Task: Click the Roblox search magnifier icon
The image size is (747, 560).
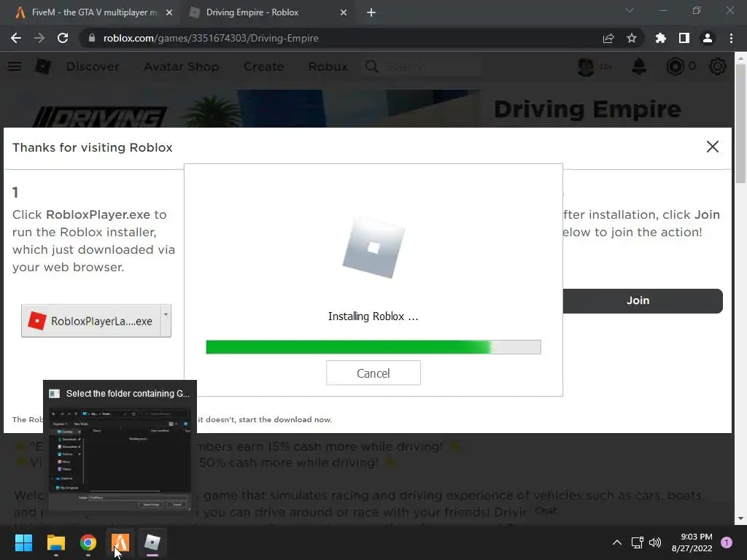Action: (x=372, y=66)
